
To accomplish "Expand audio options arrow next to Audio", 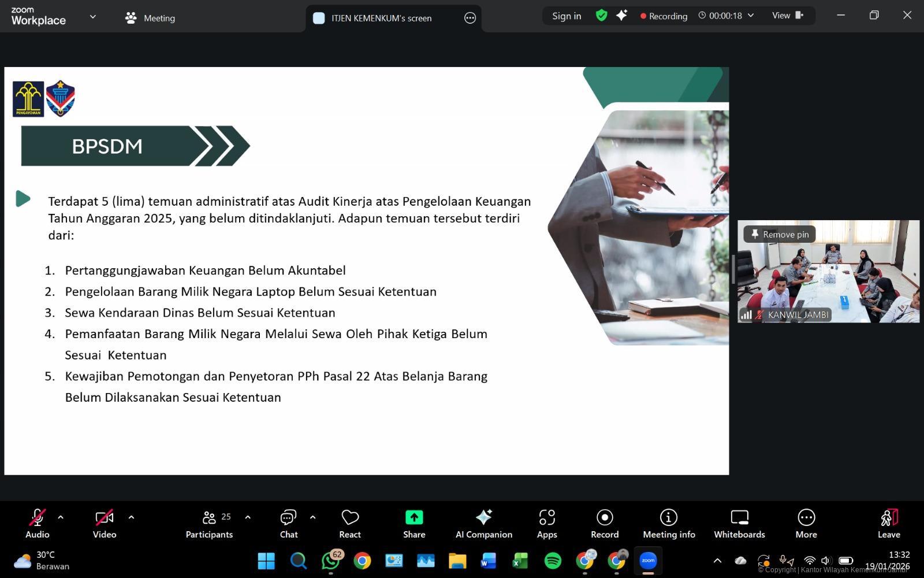I will click(x=61, y=517).
